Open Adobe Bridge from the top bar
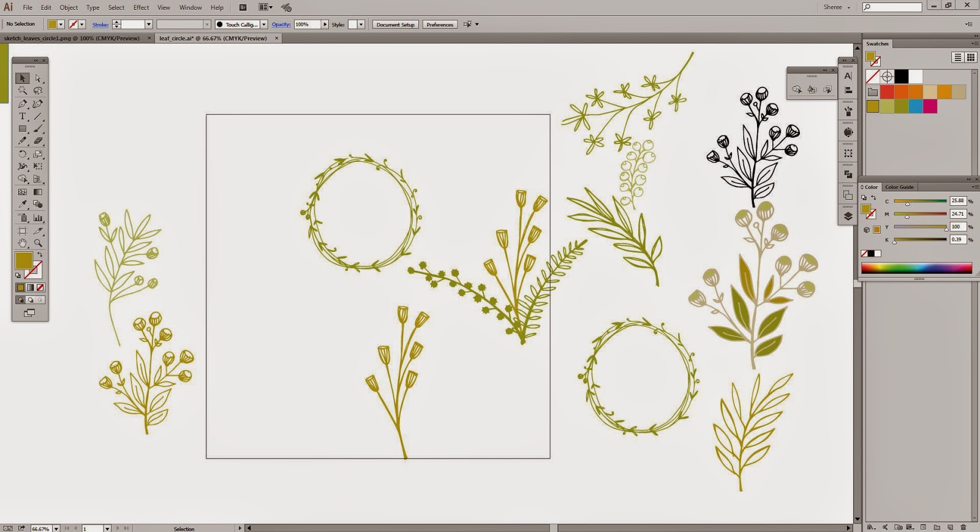This screenshot has height=532, width=980. (243, 7)
